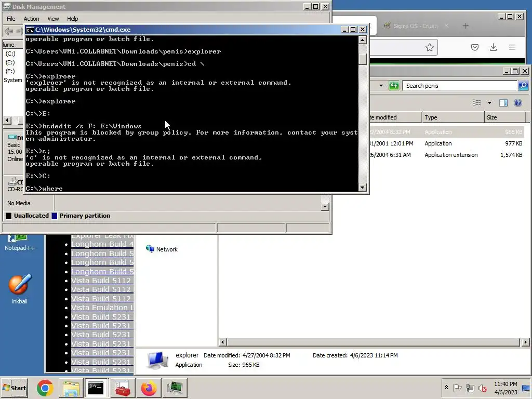Open File menu in Disk Management
532x399 pixels.
[x=11, y=19]
